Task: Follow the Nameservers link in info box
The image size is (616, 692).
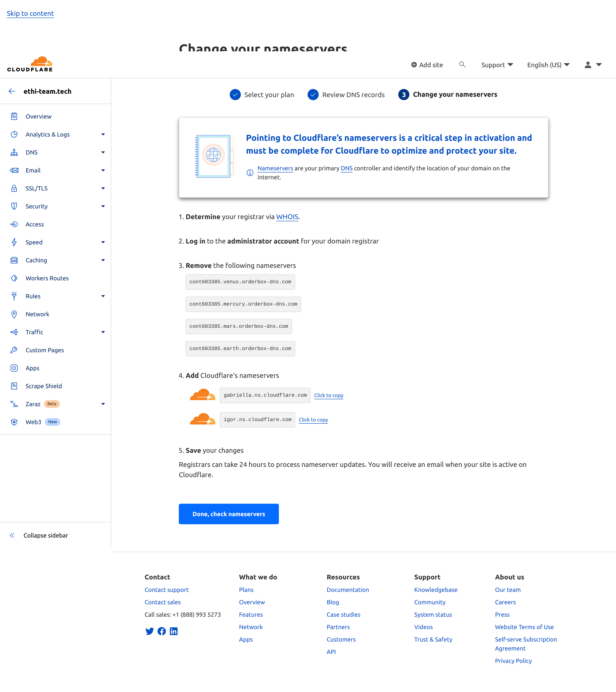Action: click(275, 168)
